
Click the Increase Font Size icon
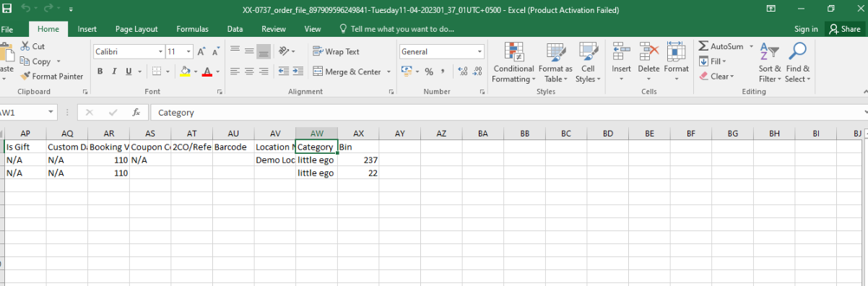202,51
